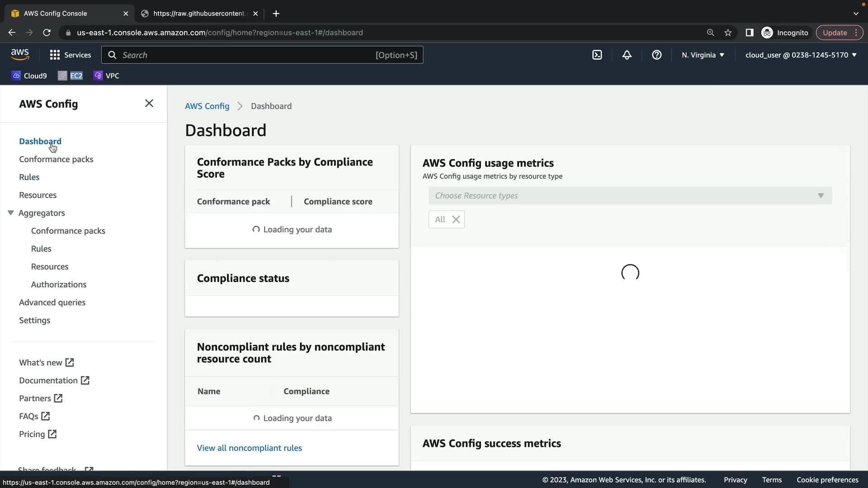Click the AWS logo home icon
Image resolution: width=868 pixels, height=488 pixels.
pos(20,55)
